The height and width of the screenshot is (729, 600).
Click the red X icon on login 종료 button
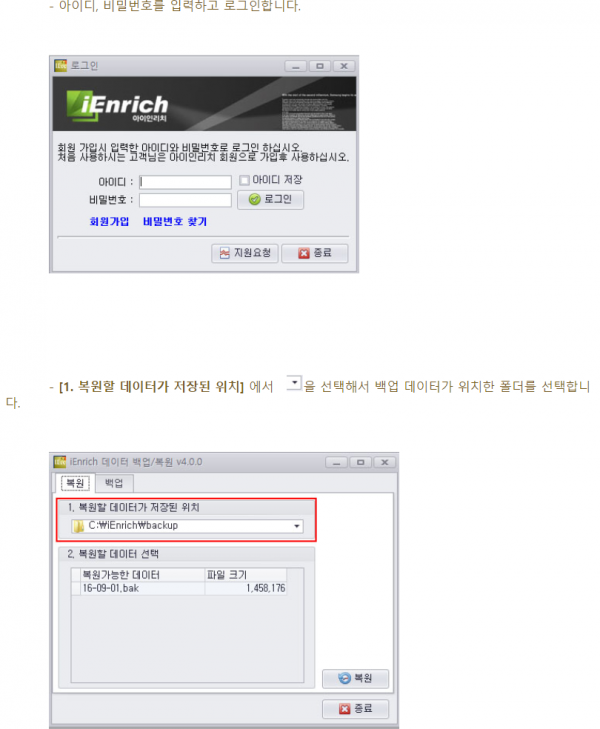pyautogui.click(x=303, y=253)
